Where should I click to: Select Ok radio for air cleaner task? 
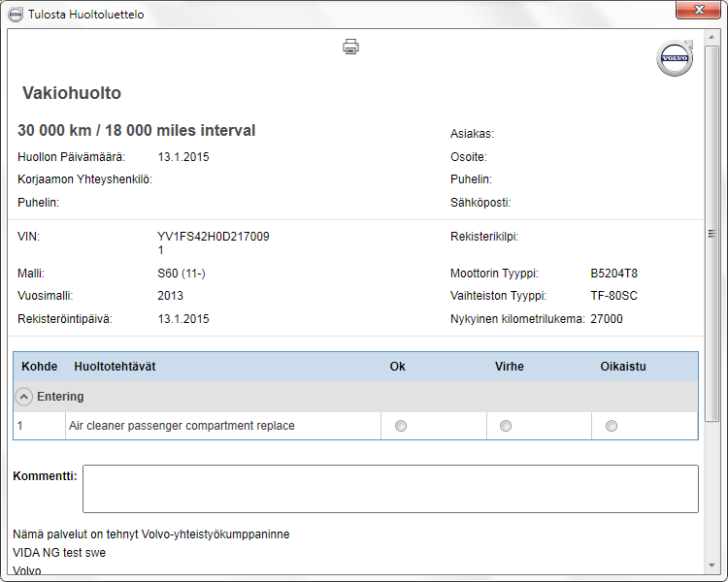click(x=401, y=426)
